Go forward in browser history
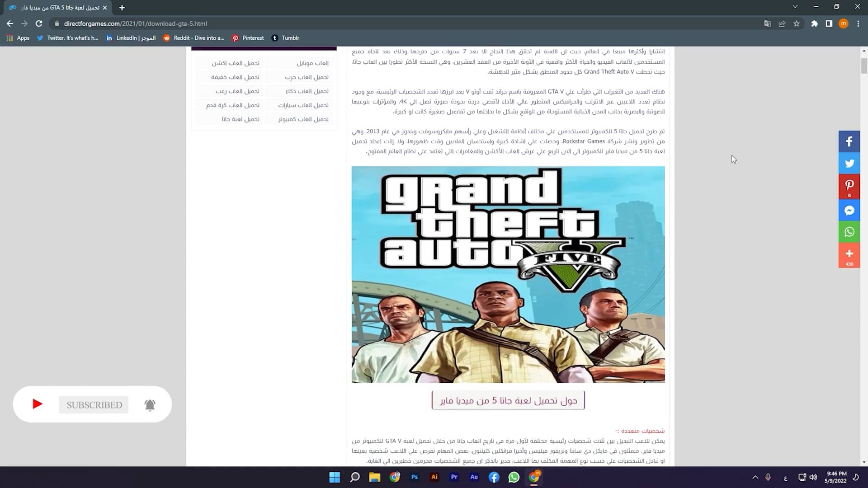 [24, 23]
